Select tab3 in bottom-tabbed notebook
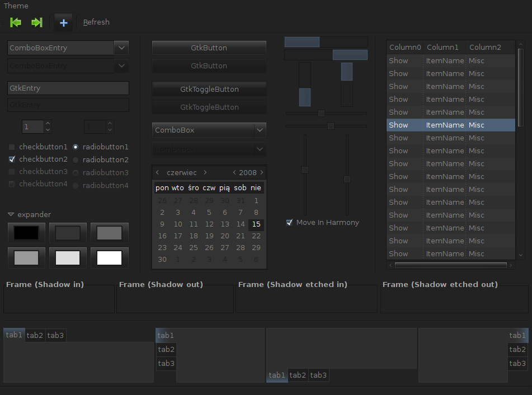Image resolution: width=532 pixels, height=395 pixels. click(x=318, y=375)
